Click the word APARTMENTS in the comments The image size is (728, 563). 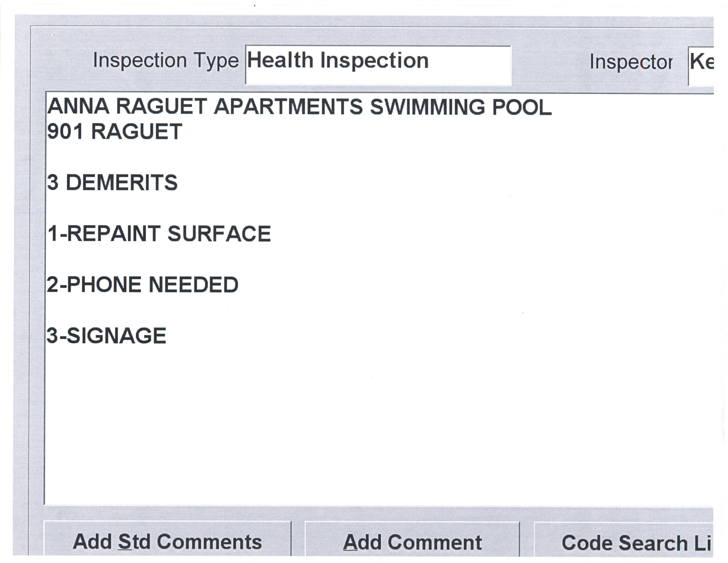coord(288,107)
